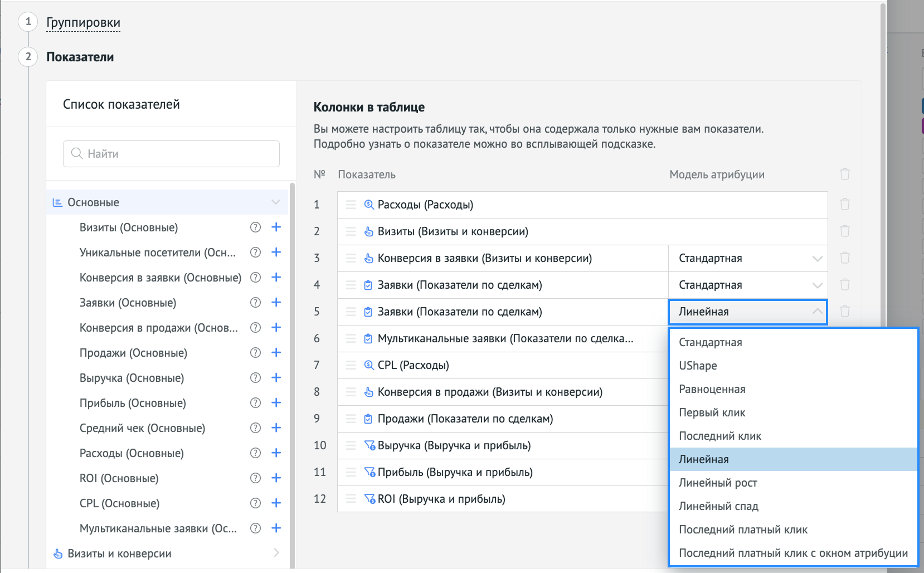Show help tooltip for Средний чек (Основные)
The height and width of the screenshot is (573, 924).
coord(255,428)
